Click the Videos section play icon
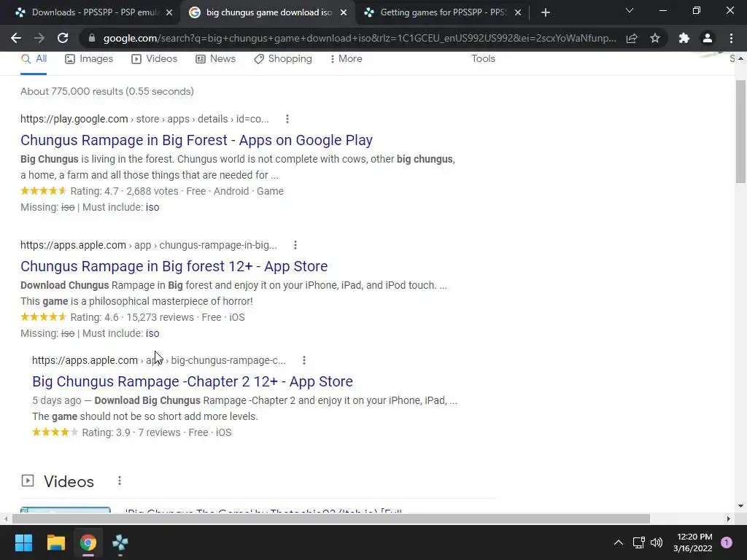Image resolution: width=747 pixels, height=560 pixels. coord(28,481)
